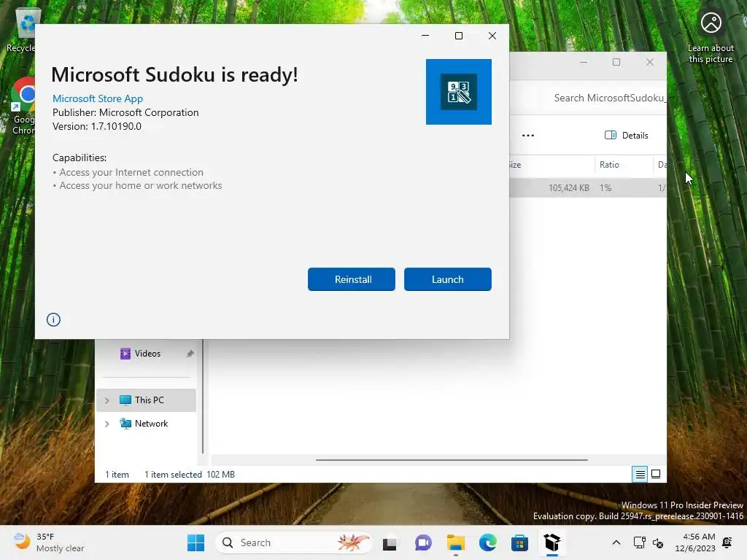Screen dimensions: 747x560
Task: Expand the This PC tree node
Action: (107, 400)
